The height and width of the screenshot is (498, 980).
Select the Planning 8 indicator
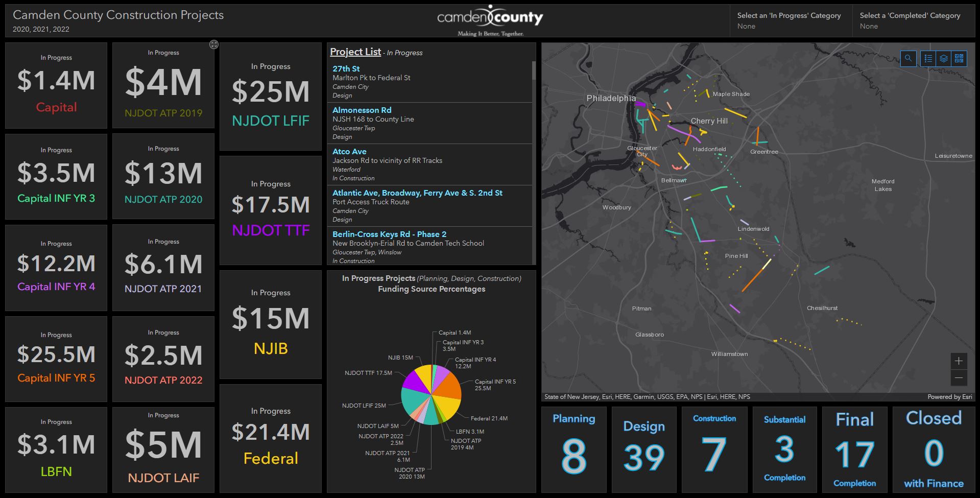click(x=574, y=449)
